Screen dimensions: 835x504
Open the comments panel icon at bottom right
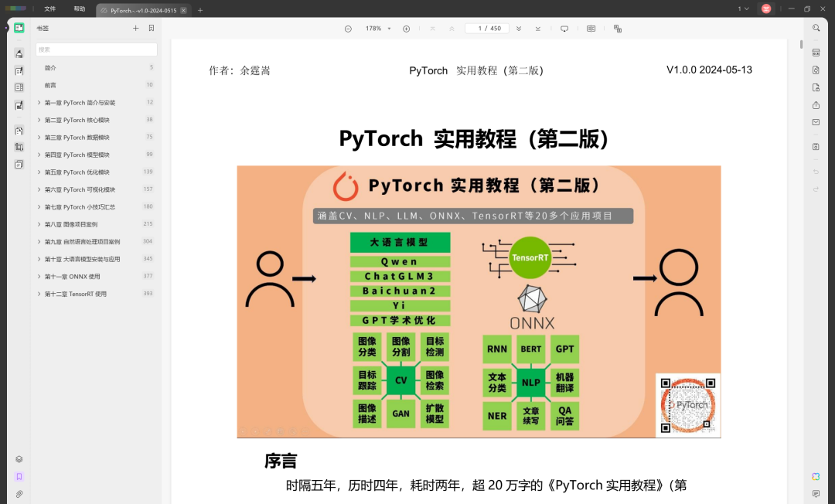coord(816,494)
